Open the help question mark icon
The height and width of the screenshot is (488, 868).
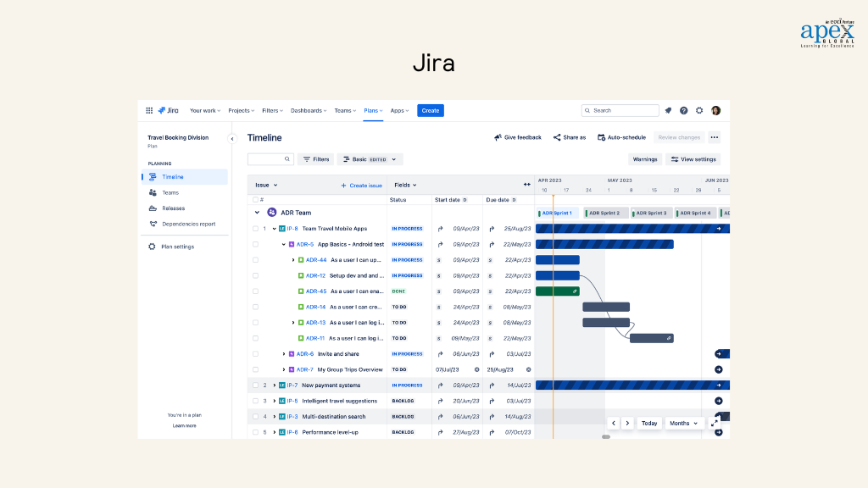pos(684,111)
